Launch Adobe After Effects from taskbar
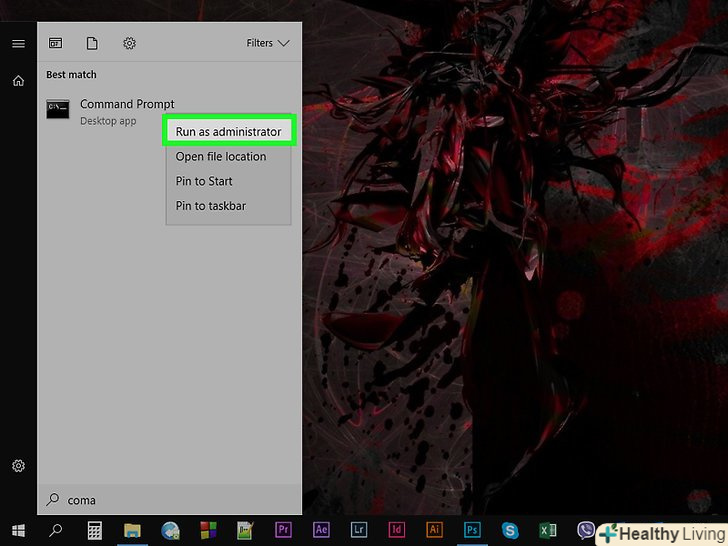Screen dimensions: 728x546 (321, 530)
